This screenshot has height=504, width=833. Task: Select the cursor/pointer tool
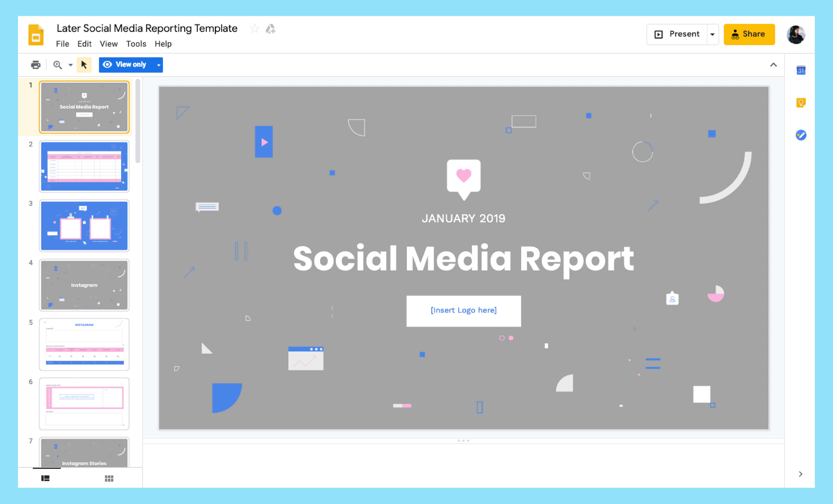[x=84, y=64]
